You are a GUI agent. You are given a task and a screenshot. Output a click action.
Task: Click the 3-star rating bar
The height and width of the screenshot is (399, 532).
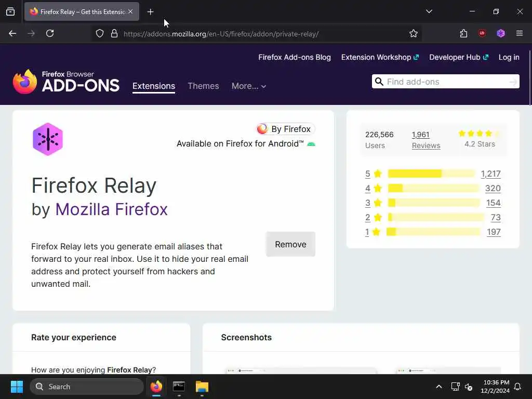pos(434,203)
